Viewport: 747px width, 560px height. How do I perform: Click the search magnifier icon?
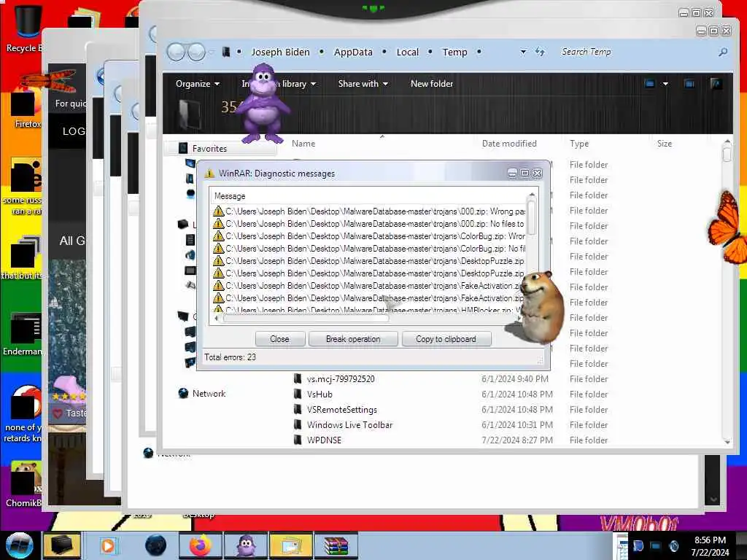723,52
